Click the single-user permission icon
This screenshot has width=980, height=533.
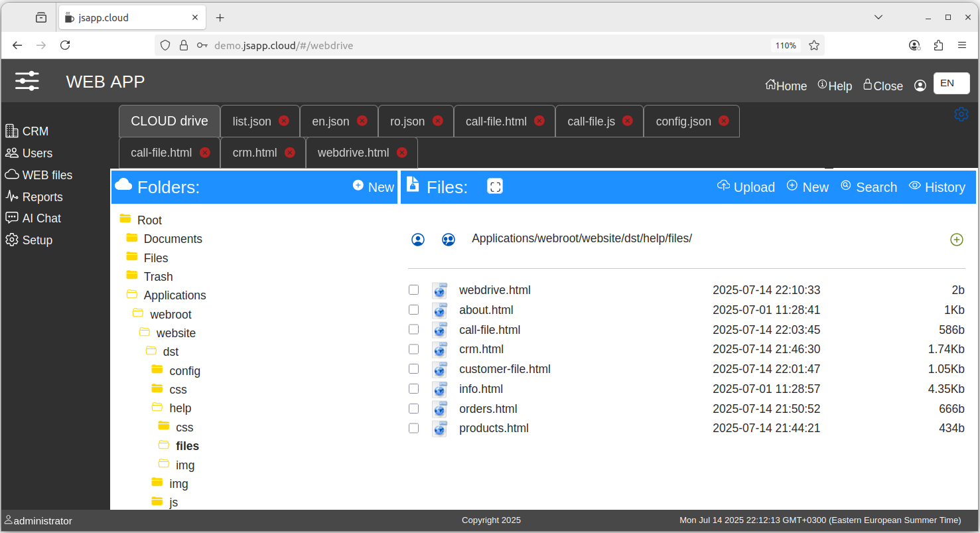(x=418, y=240)
